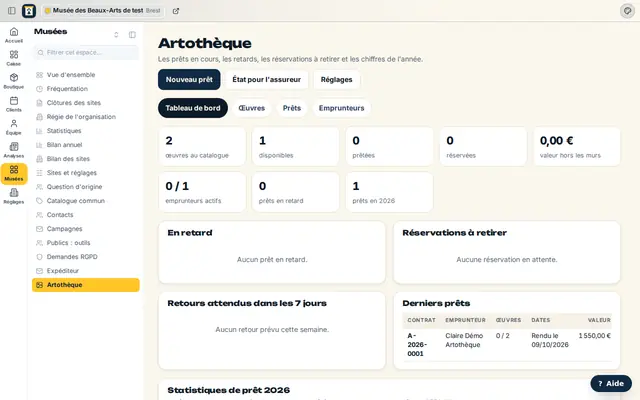Click the Nouveau prêt button
640x400 pixels.
pos(189,80)
